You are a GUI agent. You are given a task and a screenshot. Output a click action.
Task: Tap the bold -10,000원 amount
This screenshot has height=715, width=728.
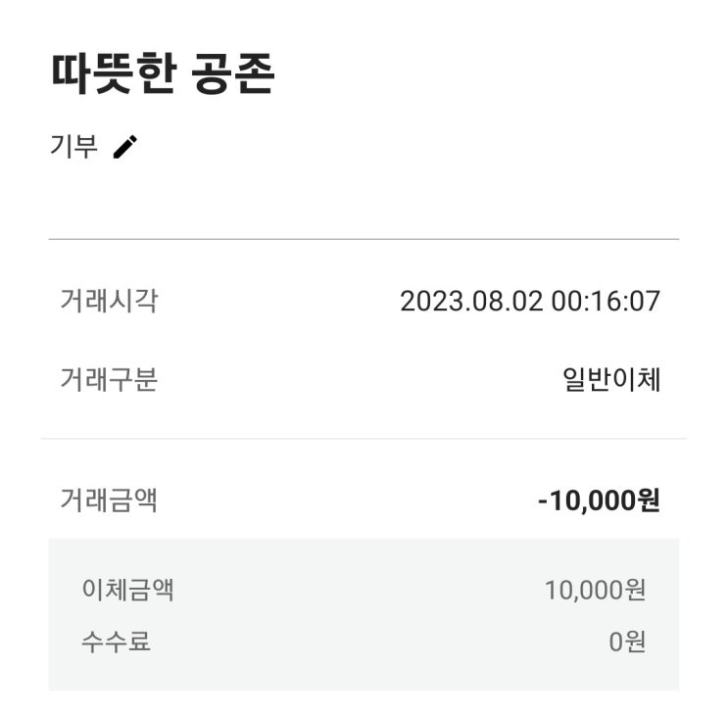point(599,500)
